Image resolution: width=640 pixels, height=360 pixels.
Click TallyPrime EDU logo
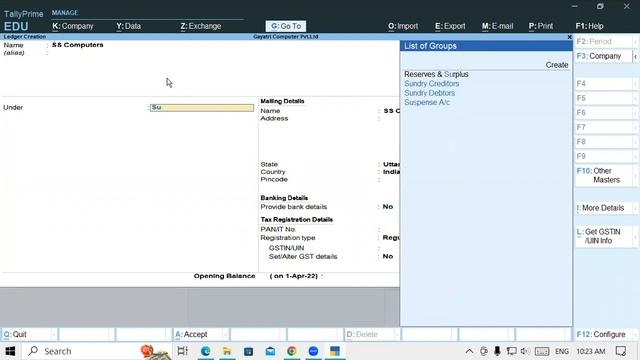23,20
